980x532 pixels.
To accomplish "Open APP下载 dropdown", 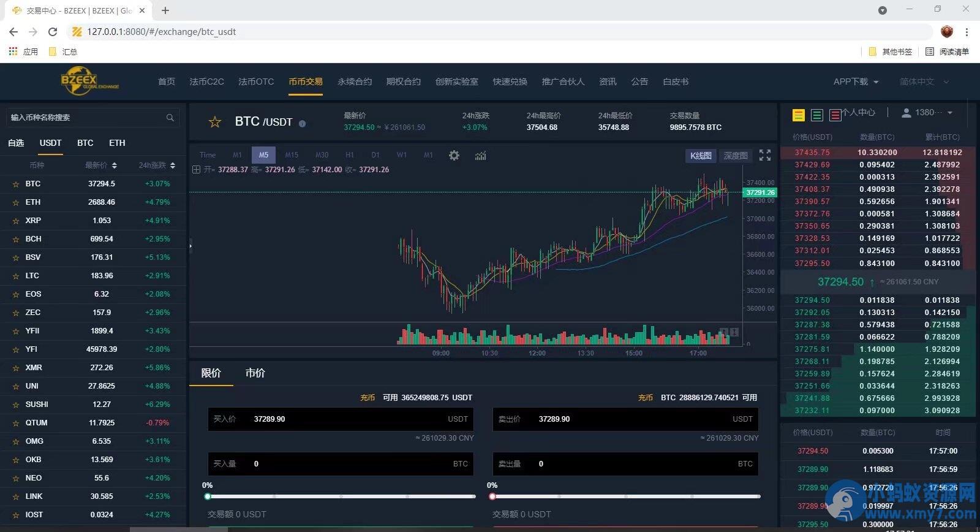I will [856, 82].
